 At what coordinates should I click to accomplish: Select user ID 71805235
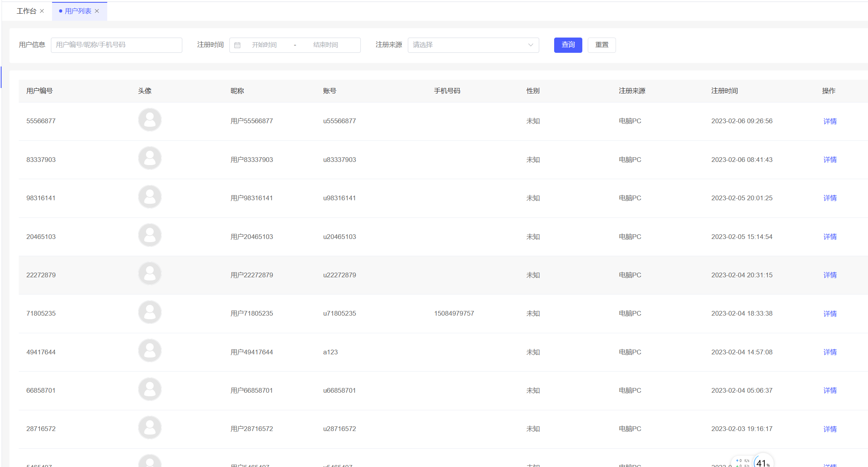click(41, 313)
